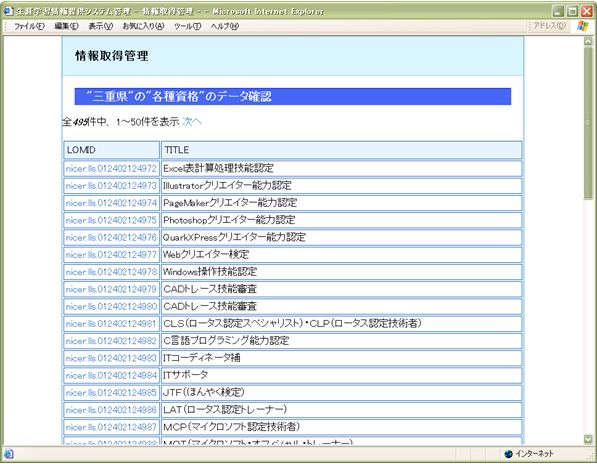
Task: Open link nicer.lls.012402124979
Action: [x=111, y=289]
